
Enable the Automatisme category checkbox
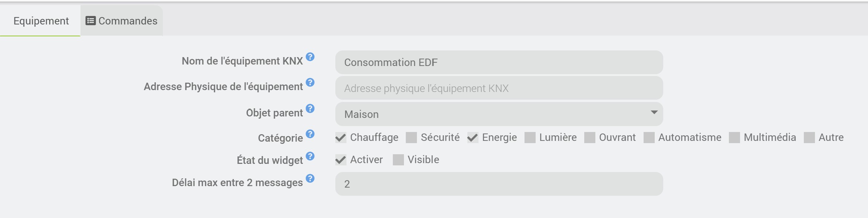(649, 138)
